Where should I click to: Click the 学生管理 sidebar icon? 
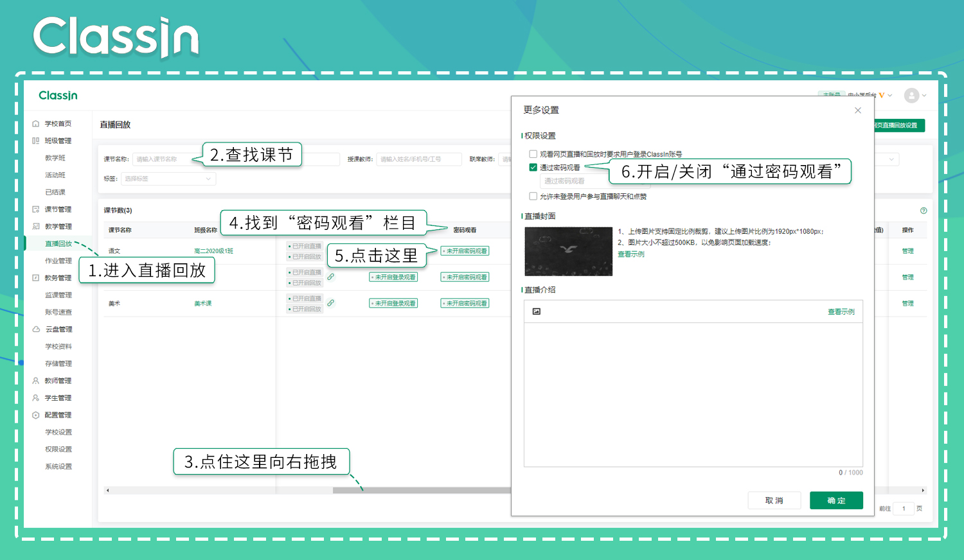click(36, 398)
